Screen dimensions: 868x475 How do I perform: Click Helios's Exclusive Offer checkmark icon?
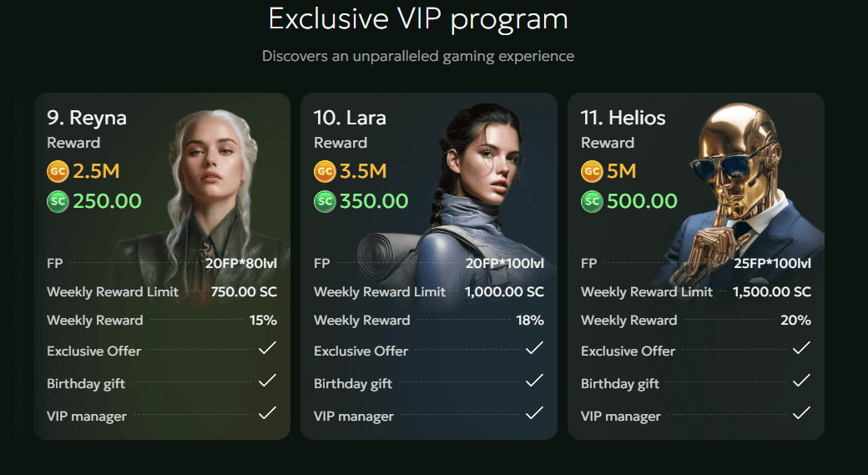click(x=801, y=349)
